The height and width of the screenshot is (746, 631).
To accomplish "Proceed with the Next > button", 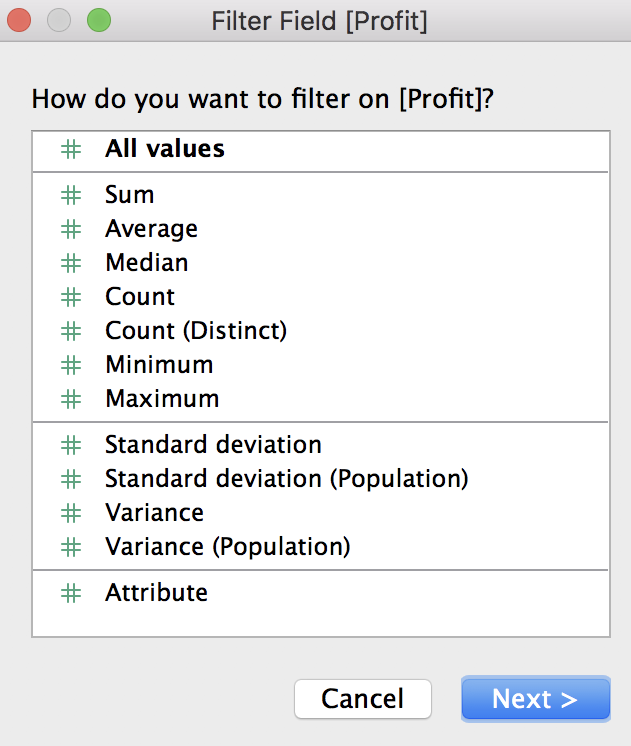I will click(535, 698).
